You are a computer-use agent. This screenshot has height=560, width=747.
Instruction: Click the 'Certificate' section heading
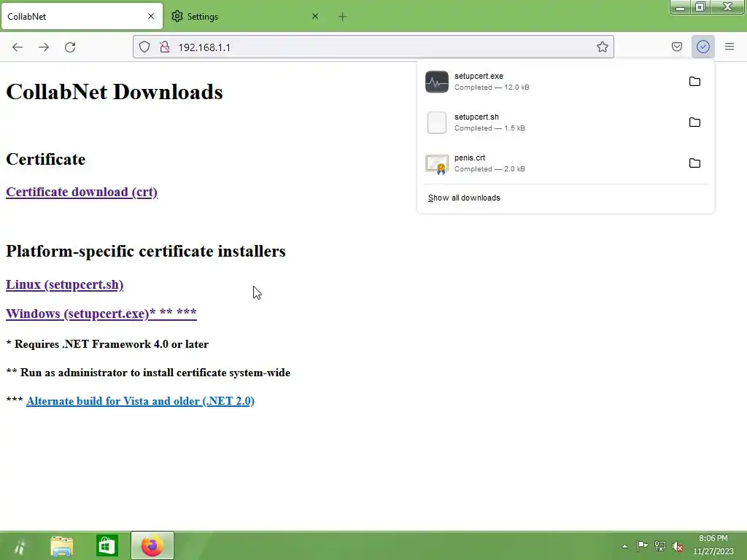pyautogui.click(x=46, y=159)
